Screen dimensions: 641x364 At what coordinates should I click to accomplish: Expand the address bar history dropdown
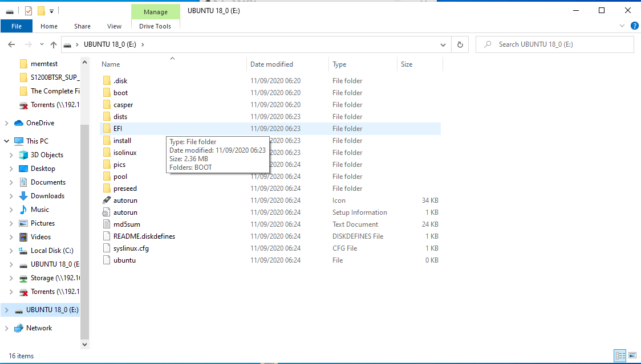click(443, 44)
